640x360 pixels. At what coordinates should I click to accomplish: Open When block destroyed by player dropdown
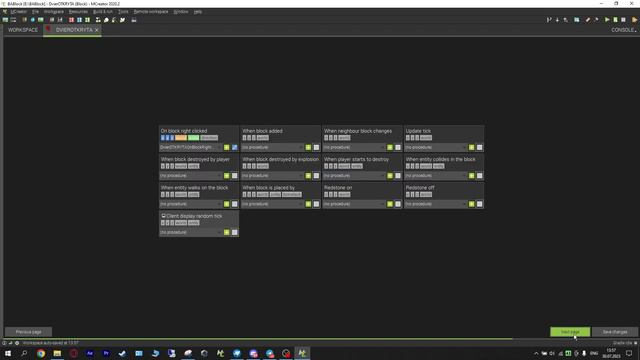(x=191, y=176)
